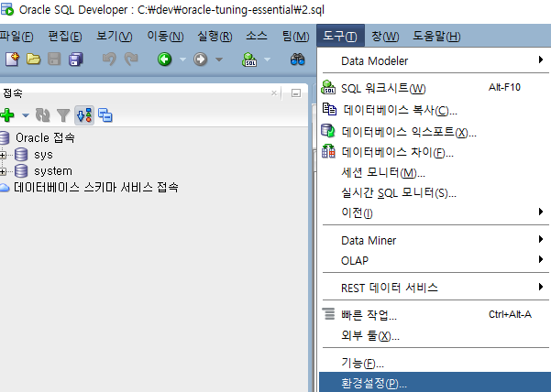Open the 창(W) menu
Viewport: 551px width, 392px height.
tap(385, 36)
